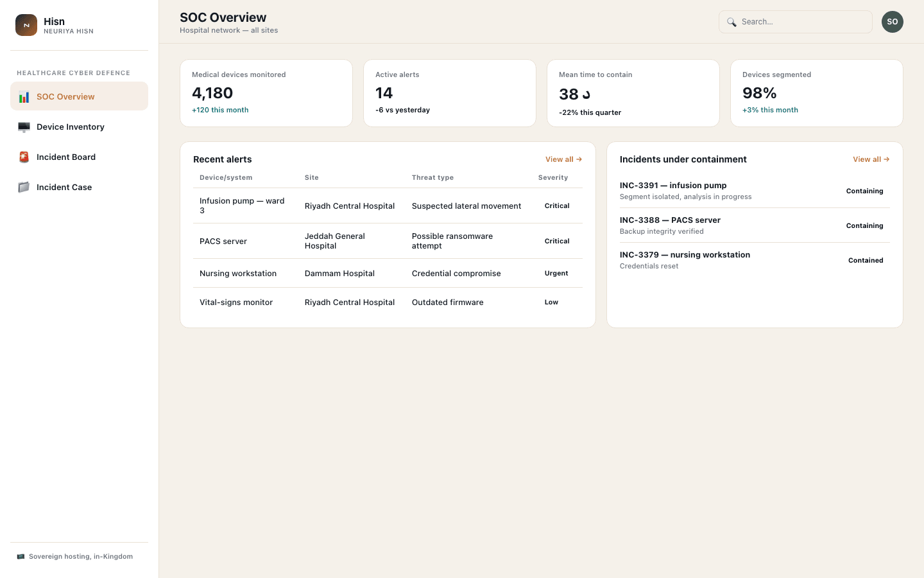This screenshot has width=924, height=578.
Task: Click the SOC Overview bar chart icon
Action: point(24,97)
